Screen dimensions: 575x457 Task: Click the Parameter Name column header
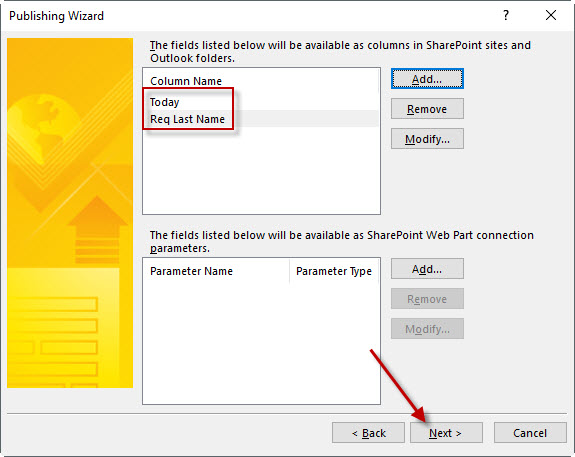[x=191, y=271]
